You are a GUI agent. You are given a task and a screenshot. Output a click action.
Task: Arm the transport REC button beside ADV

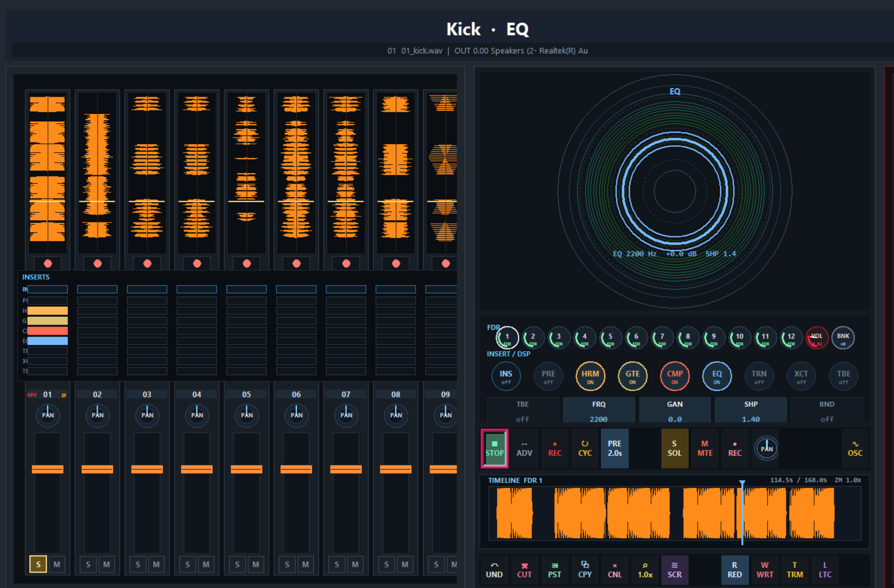(x=554, y=448)
